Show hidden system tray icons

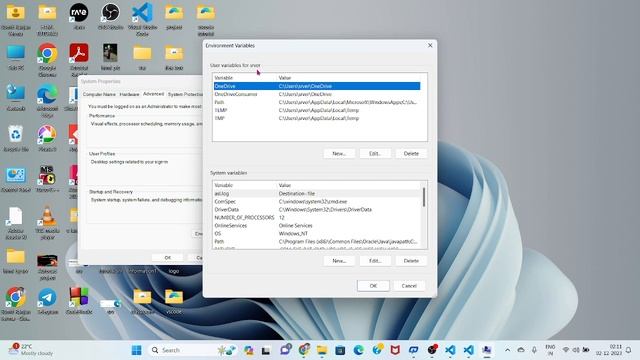(507, 350)
